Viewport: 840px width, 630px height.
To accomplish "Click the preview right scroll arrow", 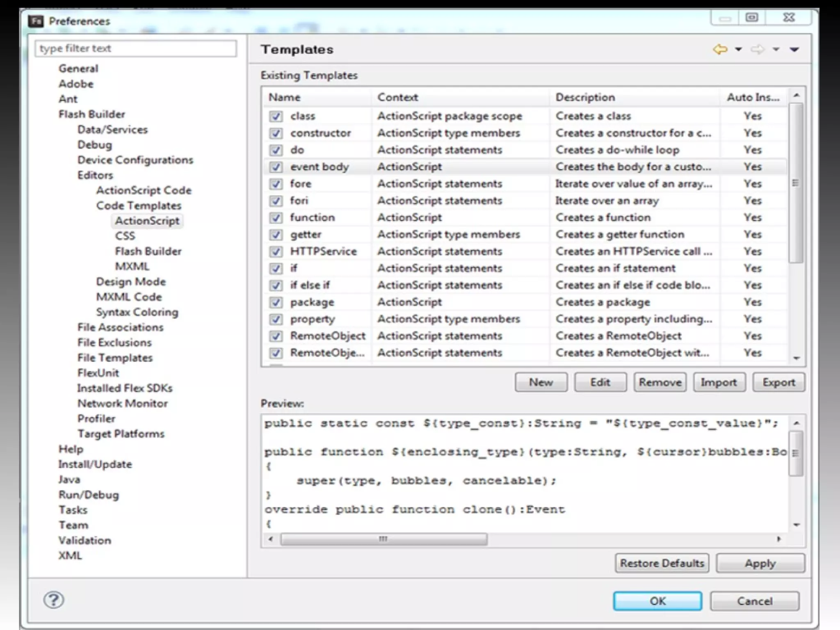I will [778, 539].
